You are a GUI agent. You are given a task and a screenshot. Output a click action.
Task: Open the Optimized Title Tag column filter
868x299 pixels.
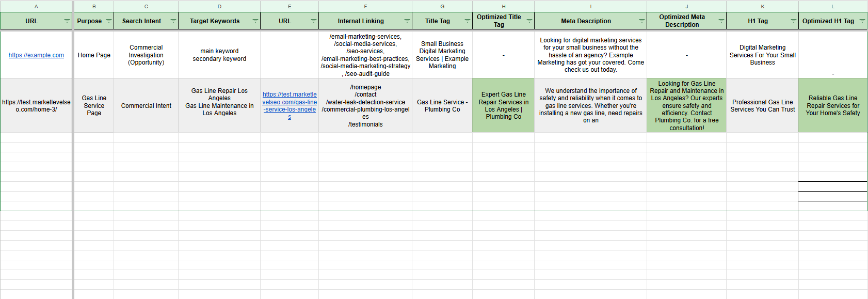pyautogui.click(x=529, y=21)
